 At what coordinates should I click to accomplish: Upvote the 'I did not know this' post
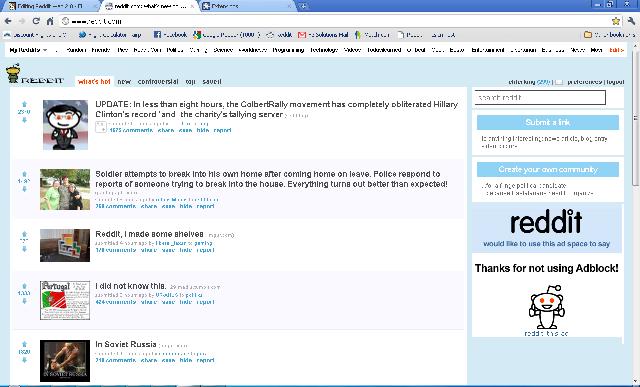point(24,286)
